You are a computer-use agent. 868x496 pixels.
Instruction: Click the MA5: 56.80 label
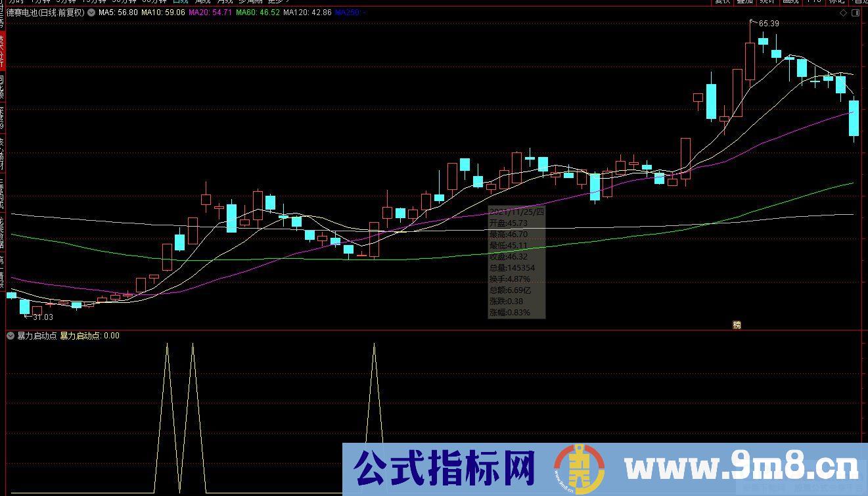pyautogui.click(x=118, y=12)
